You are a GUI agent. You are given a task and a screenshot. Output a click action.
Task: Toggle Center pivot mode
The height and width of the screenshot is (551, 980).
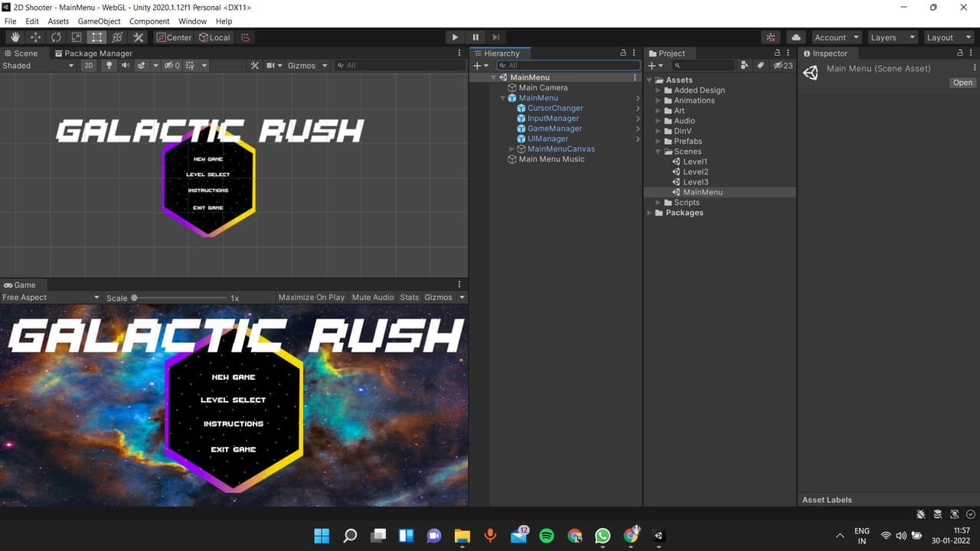(174, 37)
